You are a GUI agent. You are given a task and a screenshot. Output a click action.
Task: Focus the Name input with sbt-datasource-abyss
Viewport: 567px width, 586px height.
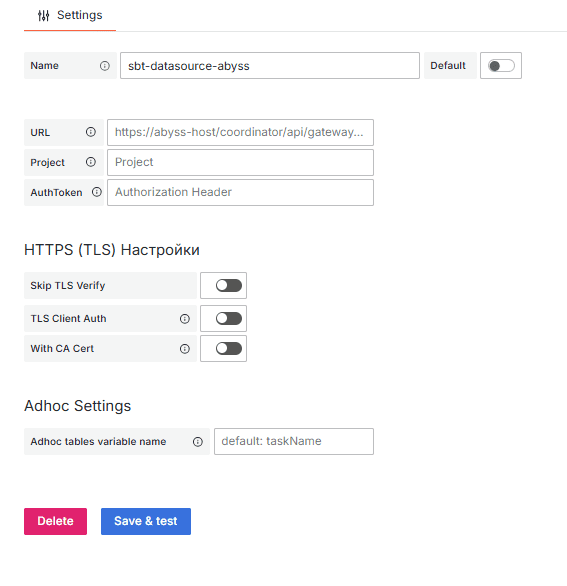click(270, 66)
